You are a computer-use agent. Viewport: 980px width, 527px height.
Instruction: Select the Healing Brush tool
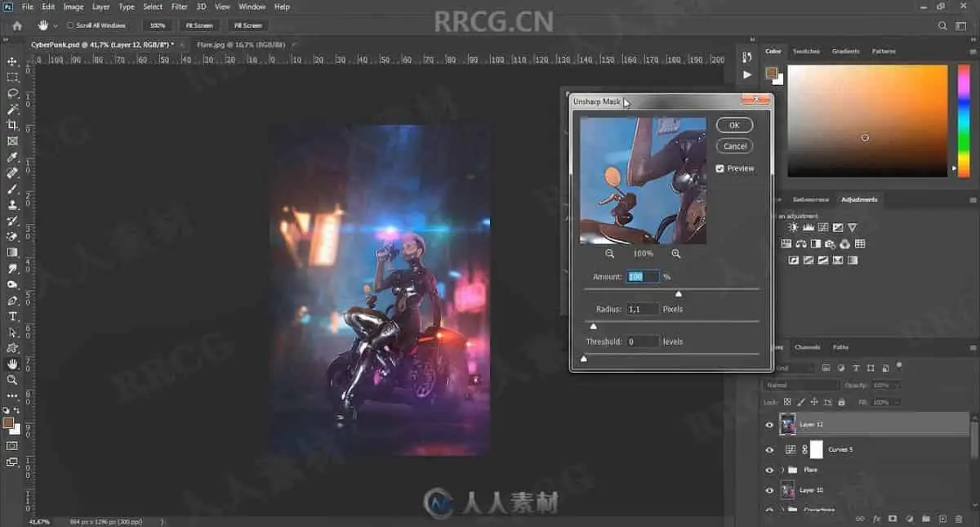[x=12, y=172]
